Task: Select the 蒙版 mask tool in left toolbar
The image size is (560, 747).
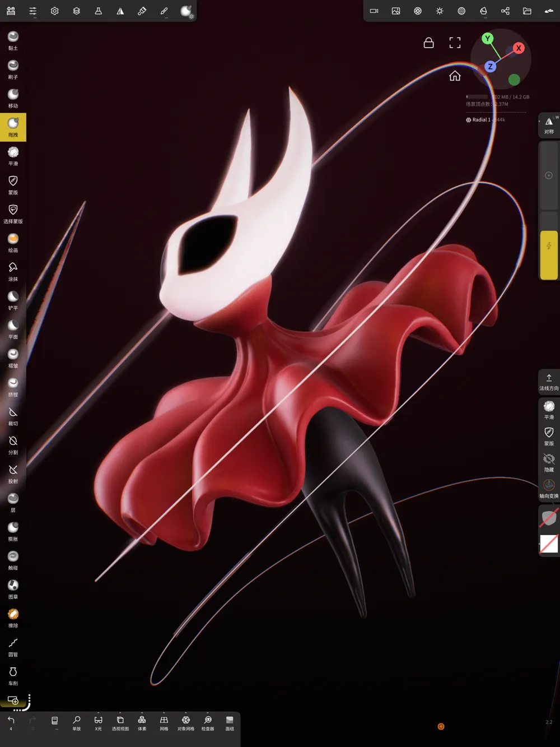Action: [x=13, y=185]
